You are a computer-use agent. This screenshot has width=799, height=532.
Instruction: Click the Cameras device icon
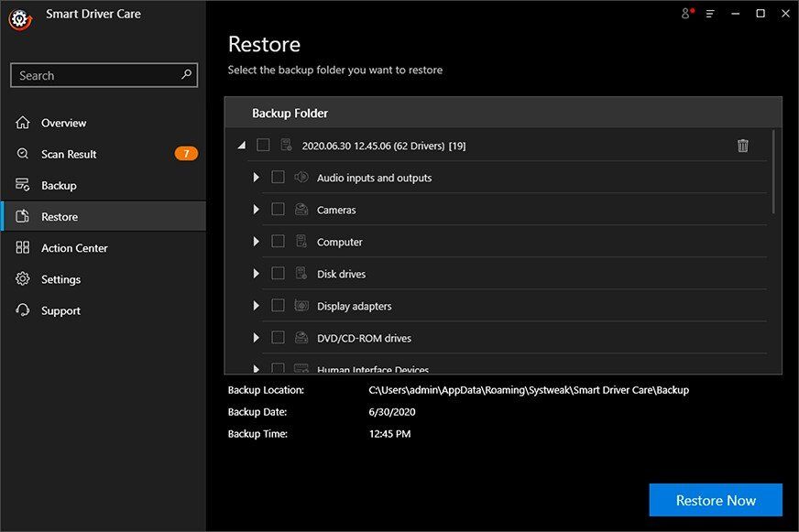(301, 210)
